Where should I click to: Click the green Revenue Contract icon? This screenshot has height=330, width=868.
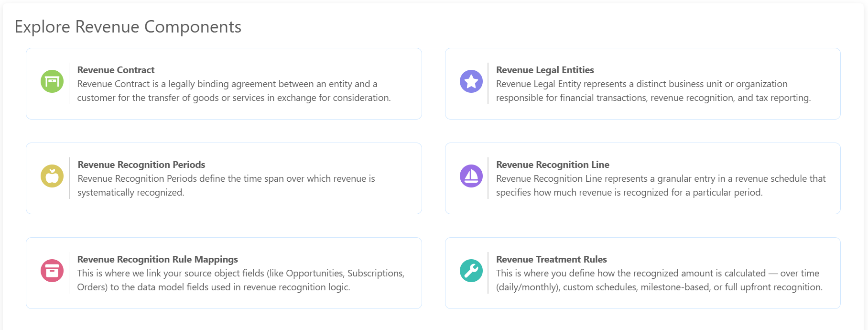pyautogui.click(x=52, y=81)
